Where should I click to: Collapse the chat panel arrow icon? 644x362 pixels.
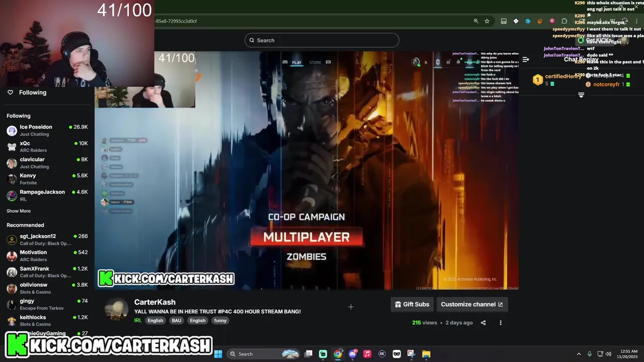tap(525, 59)
